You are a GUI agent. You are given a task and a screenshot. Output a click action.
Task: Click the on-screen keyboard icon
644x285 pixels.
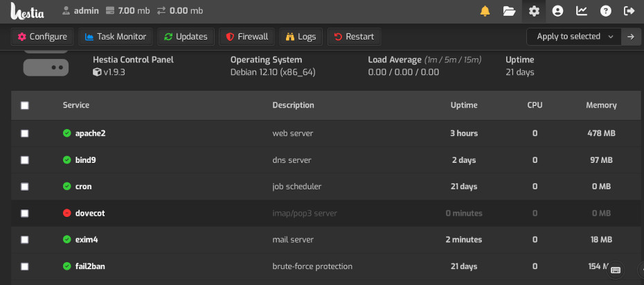615,270
